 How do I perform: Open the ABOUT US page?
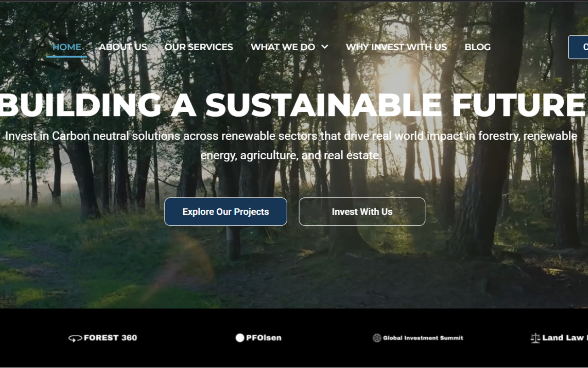click(123, 47)
